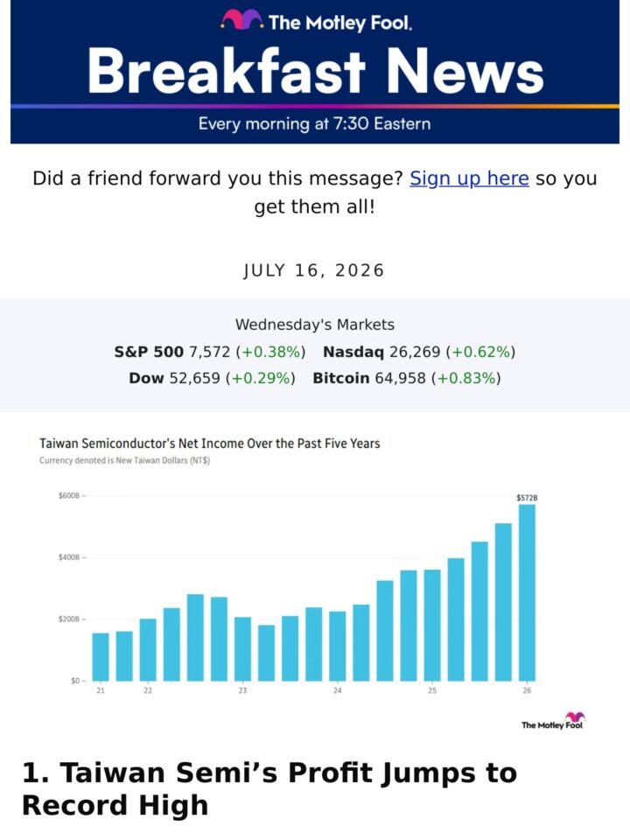Click the Motley Fool chart watermark logo

[x=553, y=721]
